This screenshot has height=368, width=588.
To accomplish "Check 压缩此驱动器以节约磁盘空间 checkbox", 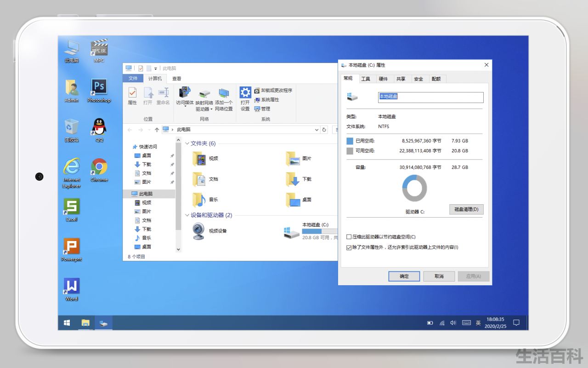I will (349, 237).
